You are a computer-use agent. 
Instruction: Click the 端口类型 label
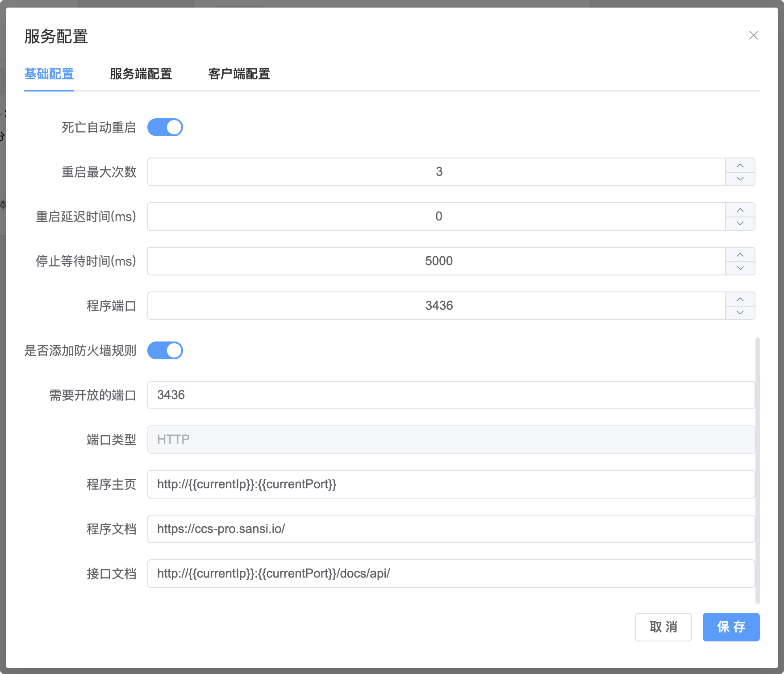click(111, 440)
